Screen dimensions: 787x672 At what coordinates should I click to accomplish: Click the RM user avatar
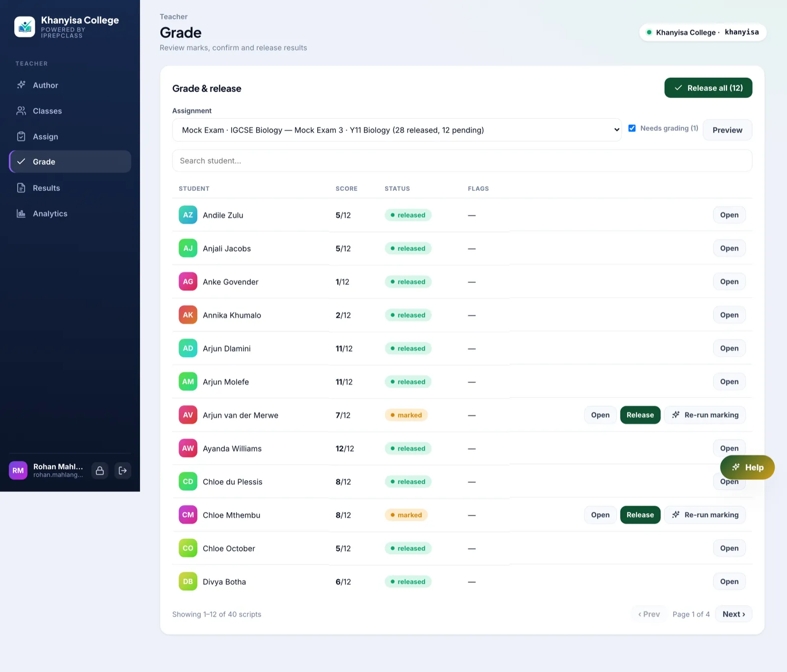coord(18,471)
